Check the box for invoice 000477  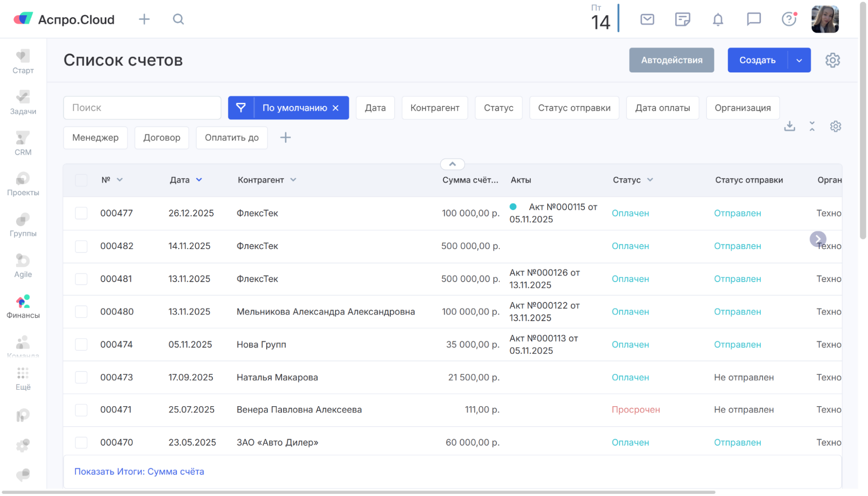81,213
